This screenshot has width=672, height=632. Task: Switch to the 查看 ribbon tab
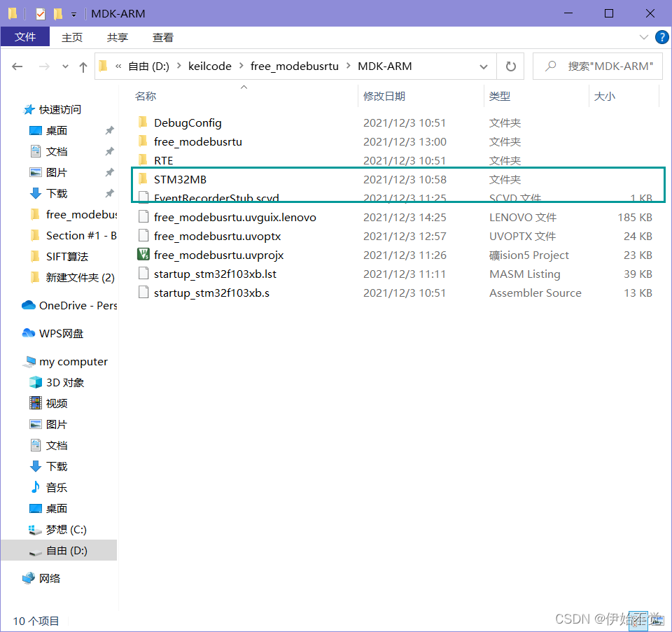(x=163, y=37)
